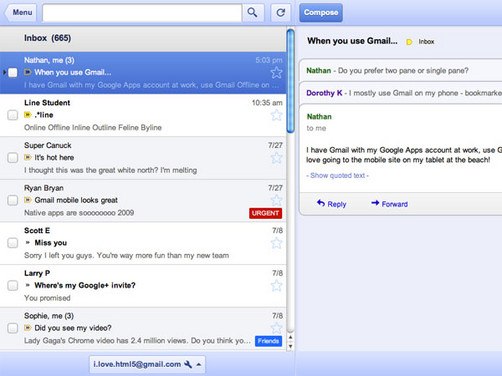Click importance marker on selected 'When you use Gmail...'

coord(28,72)
